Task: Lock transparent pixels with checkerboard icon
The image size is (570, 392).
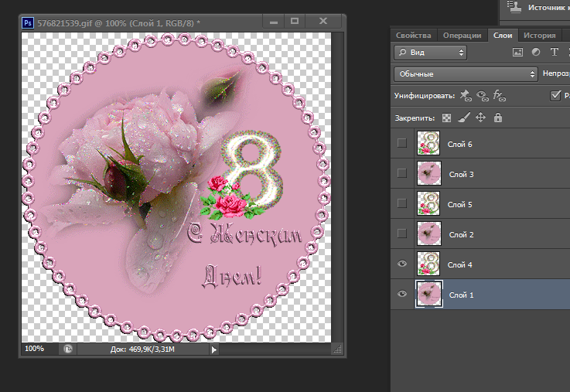Action: click(446, 118)
